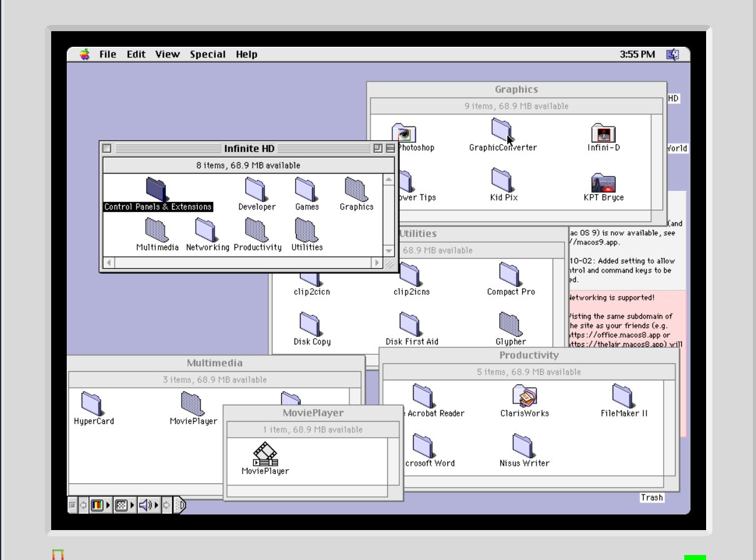Click Infinite HD horizontal scrollbar left arrow

109,263
